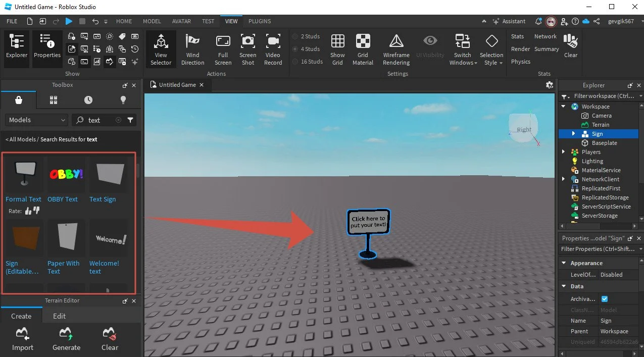The image size is (644, 357).
Task: Toggle Physics stats display
Action: tap(521, 62)
